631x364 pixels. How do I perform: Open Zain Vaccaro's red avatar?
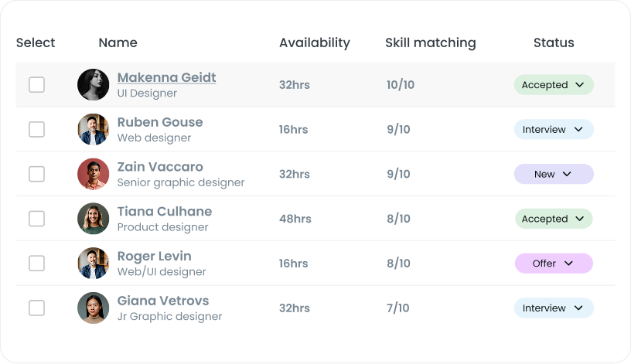click(93, 174)
